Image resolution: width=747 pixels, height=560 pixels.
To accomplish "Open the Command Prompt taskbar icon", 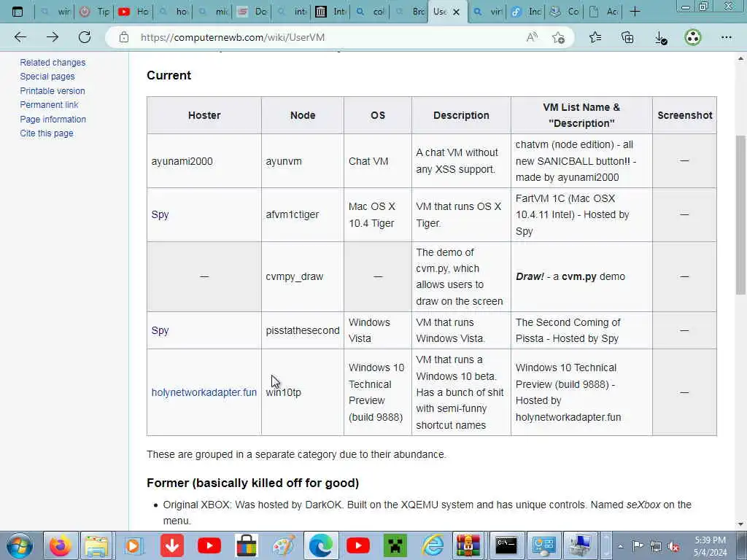I will point(506,545).
